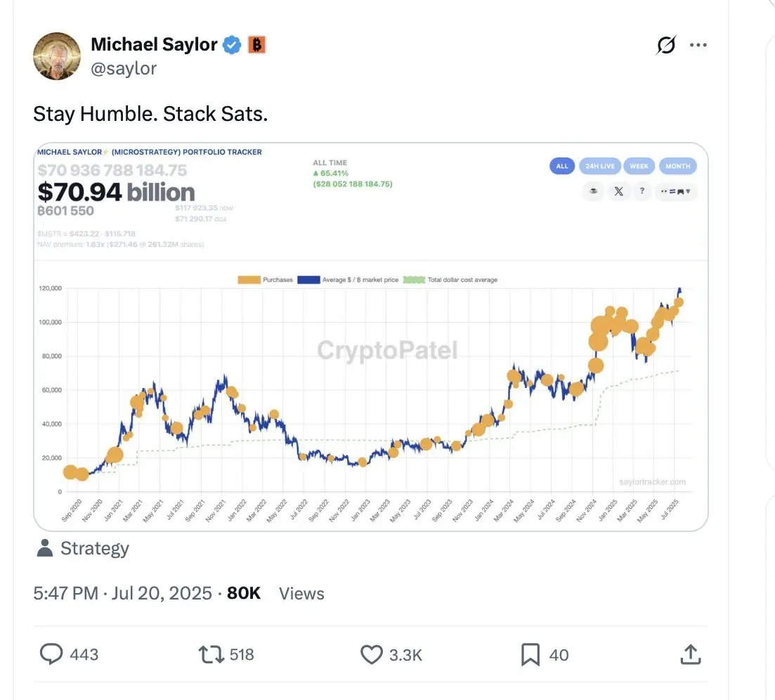The width and height of the screenshot is (775, 700).
Task: Click the Grok icon on the tweet
Action: (666, 45)
